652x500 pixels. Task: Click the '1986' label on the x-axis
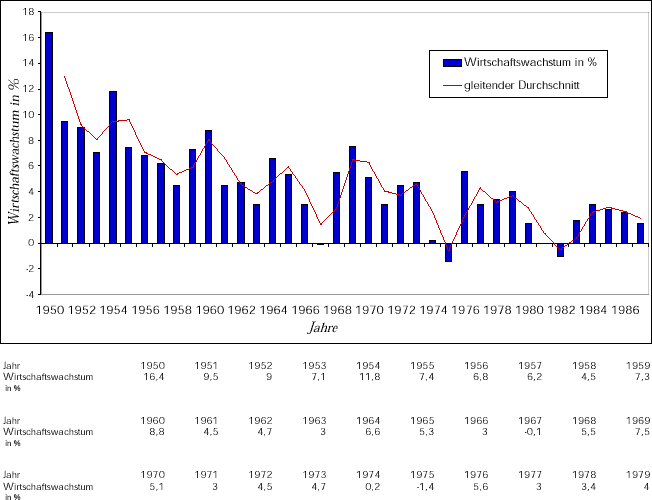tap(624, 309)
